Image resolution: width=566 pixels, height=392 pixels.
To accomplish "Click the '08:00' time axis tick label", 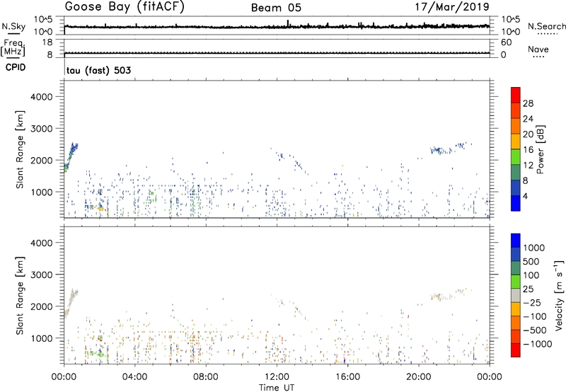I will click(206, 377).
